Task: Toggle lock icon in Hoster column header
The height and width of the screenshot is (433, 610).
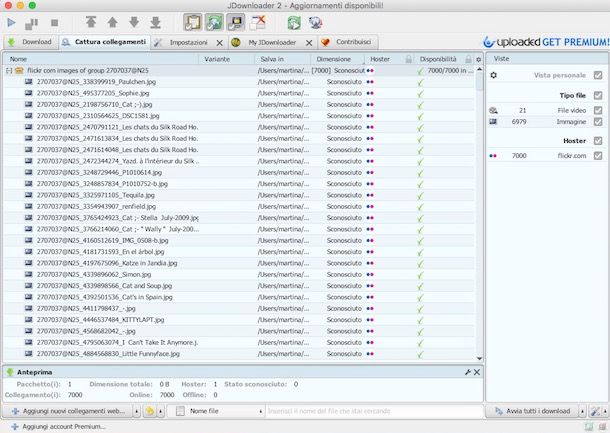Action: click(408, 59)
